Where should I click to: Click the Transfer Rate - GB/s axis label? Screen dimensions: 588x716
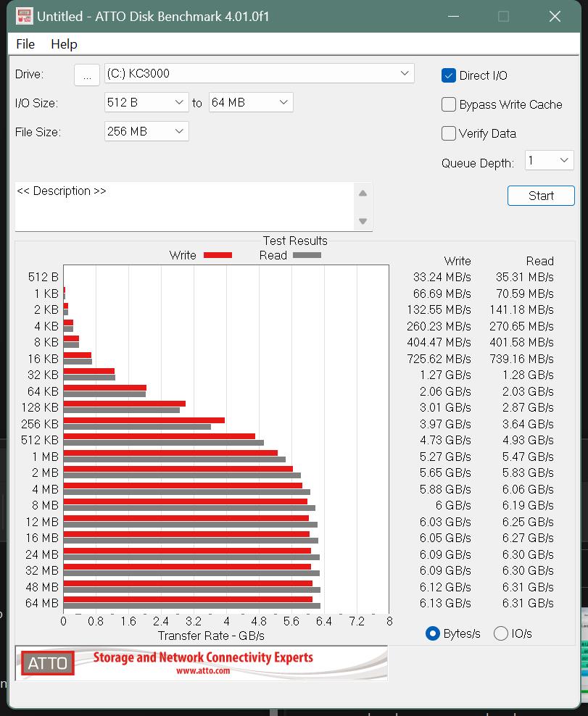point(211,636)
